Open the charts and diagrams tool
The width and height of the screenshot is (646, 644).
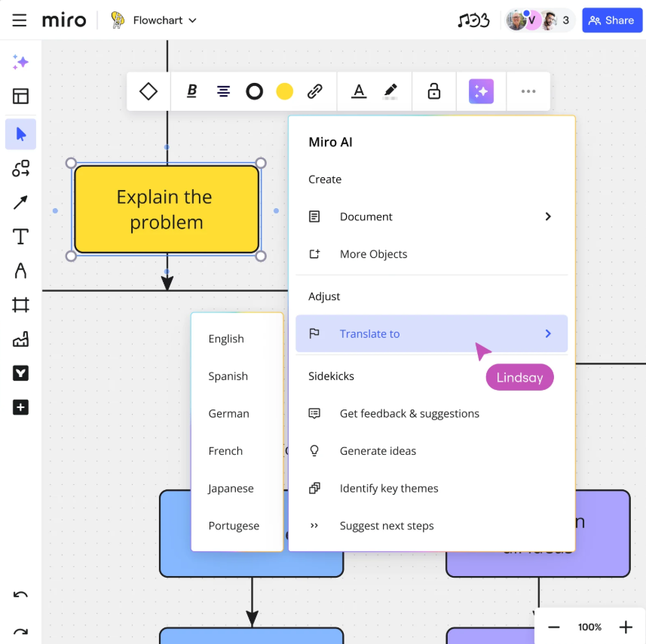pos(20,339)
